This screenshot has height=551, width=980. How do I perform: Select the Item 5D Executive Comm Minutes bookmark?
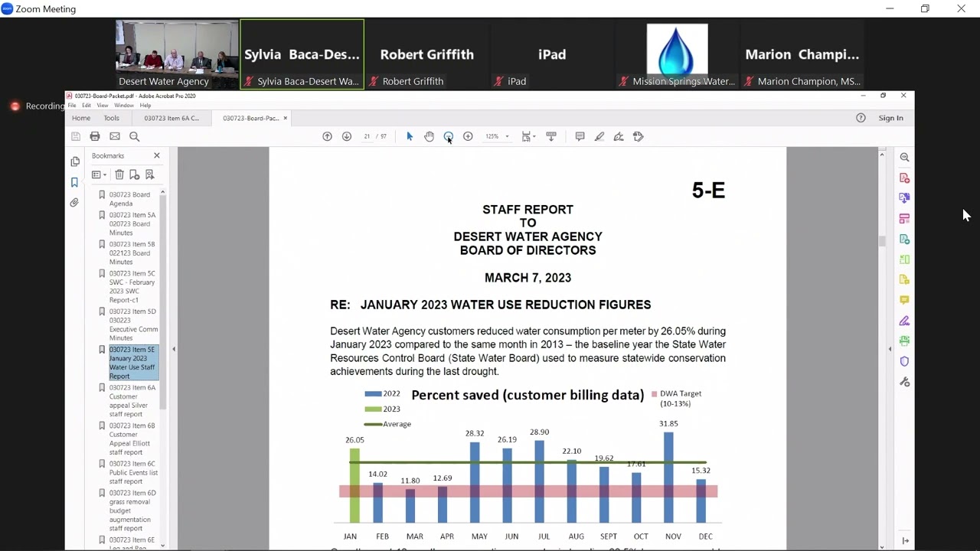[x=132, y=324]
